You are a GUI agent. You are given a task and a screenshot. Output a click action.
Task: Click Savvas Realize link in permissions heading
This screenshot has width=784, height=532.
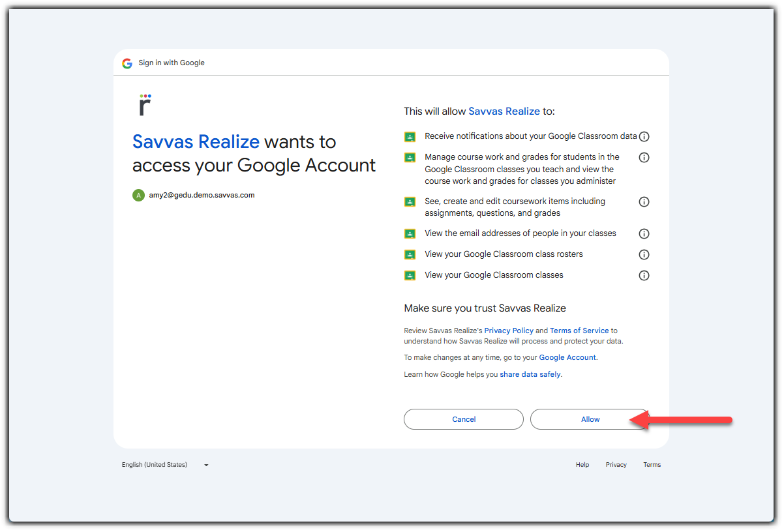[504, 111]
